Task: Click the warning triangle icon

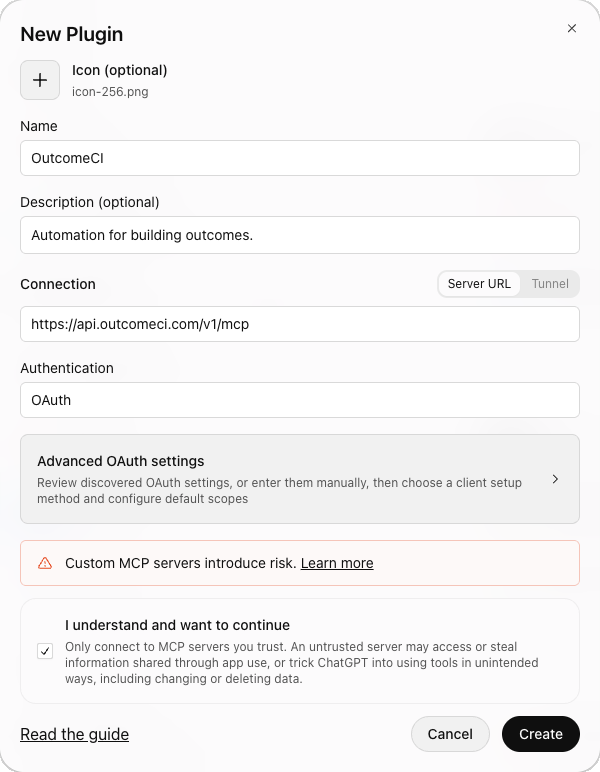Action: tap(45, 563)
